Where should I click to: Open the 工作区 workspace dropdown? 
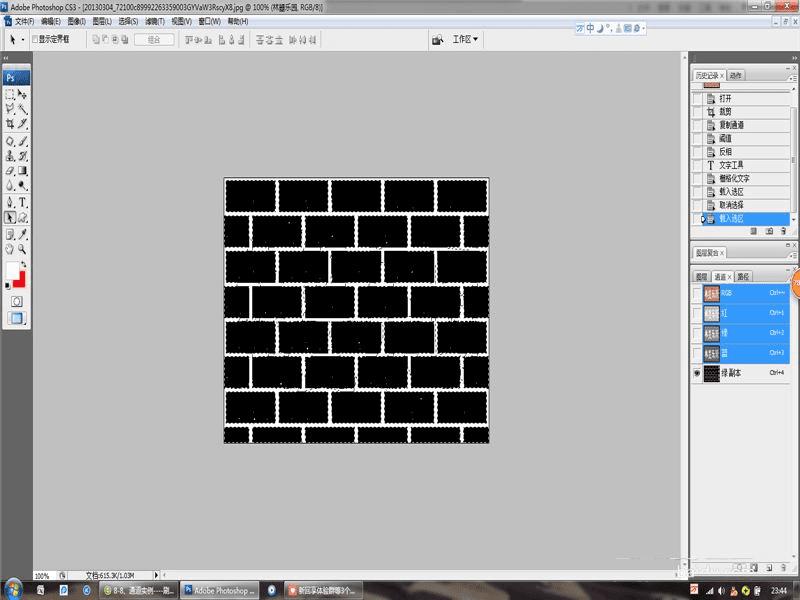(465, 39)
